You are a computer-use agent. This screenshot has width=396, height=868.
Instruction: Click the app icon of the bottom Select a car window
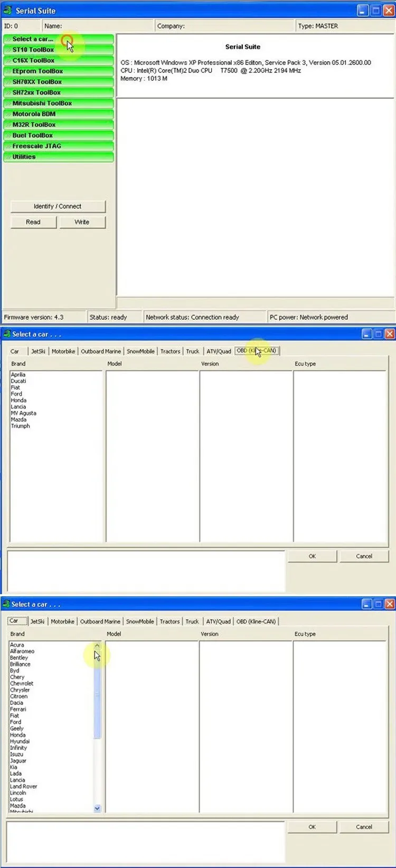6,604
